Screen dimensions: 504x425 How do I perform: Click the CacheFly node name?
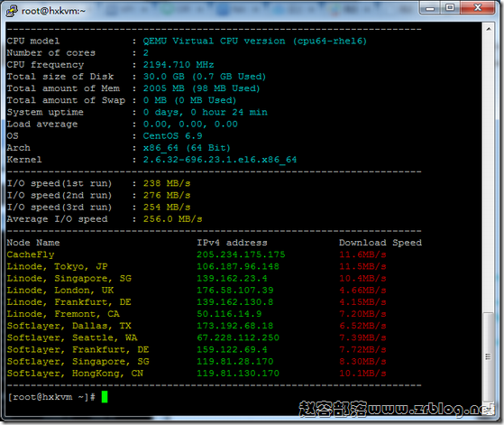[x=31, y=254]
